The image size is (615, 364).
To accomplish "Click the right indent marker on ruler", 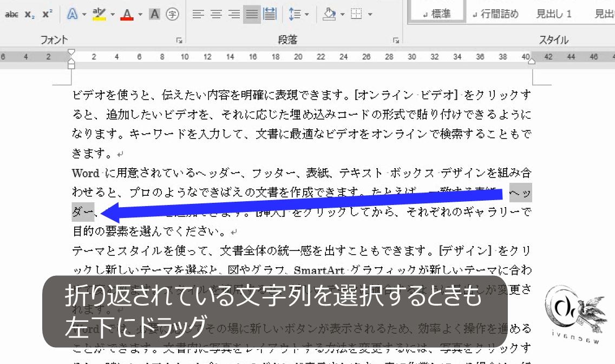I will coord(532,61).
